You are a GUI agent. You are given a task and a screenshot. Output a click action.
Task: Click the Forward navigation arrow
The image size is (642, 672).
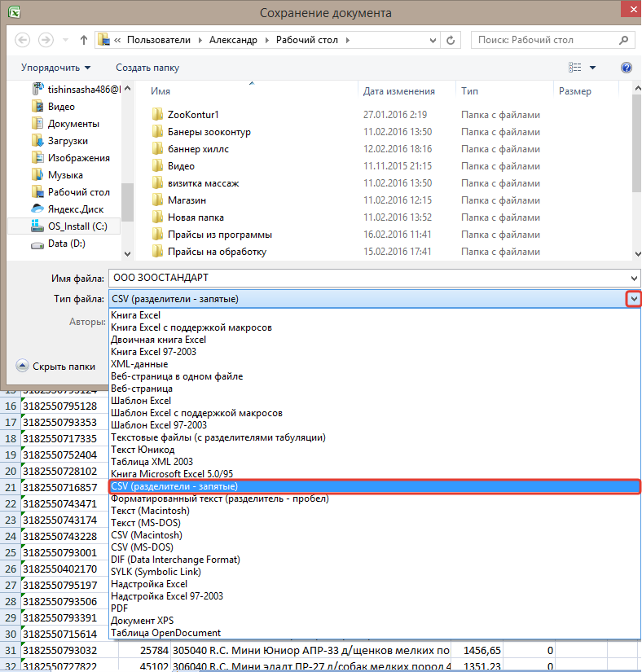[46, 40]
